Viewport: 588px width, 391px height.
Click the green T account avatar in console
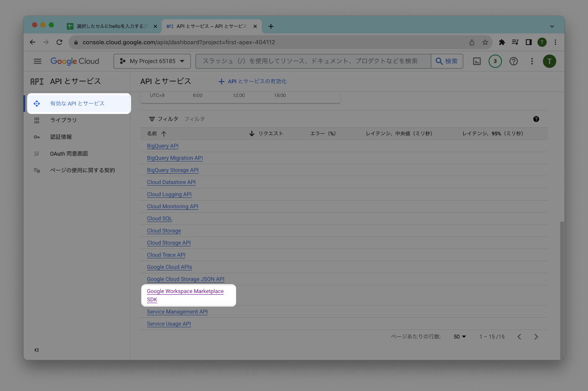[549, 61]
